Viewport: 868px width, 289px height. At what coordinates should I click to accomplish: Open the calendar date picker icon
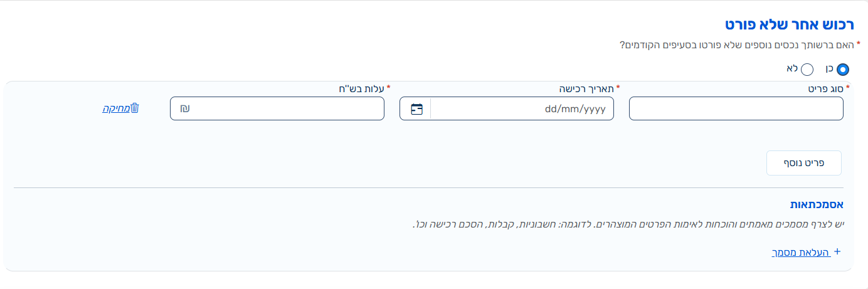click(416, 109)
